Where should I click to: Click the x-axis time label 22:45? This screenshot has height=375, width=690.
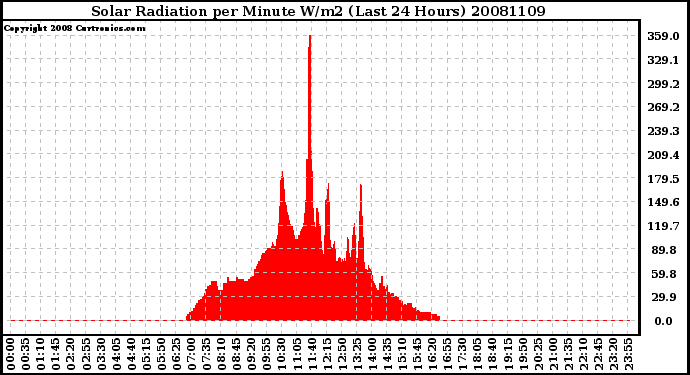598,354
